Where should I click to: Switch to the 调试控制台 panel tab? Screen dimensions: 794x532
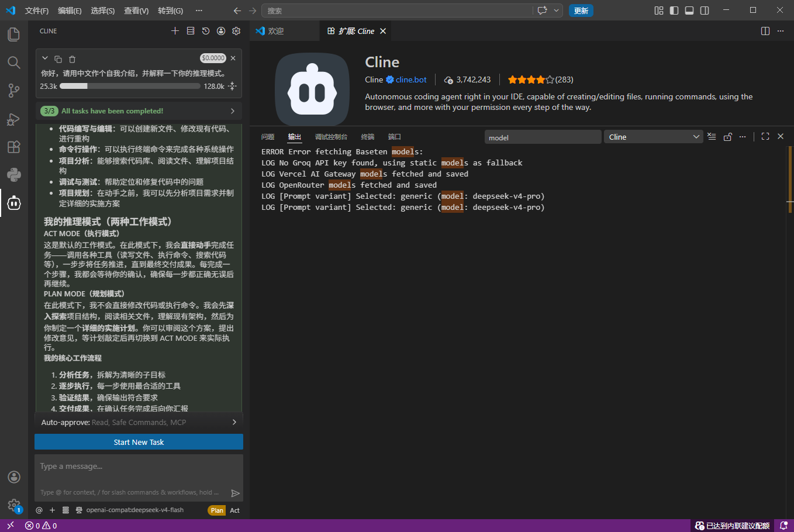pos(331,137)
